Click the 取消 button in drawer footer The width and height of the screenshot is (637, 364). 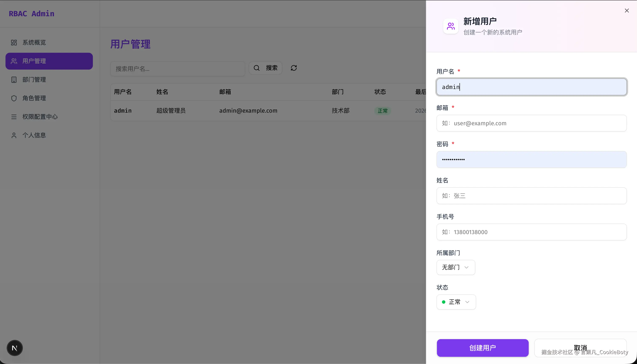(x=580, y=348)
